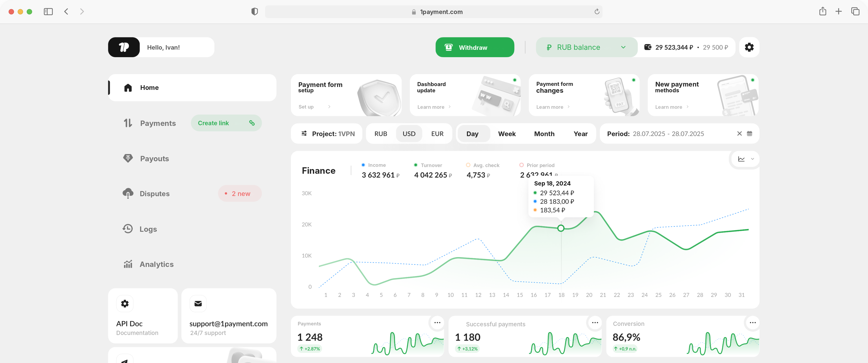Click the green Withdraw button

coord(475,47)
